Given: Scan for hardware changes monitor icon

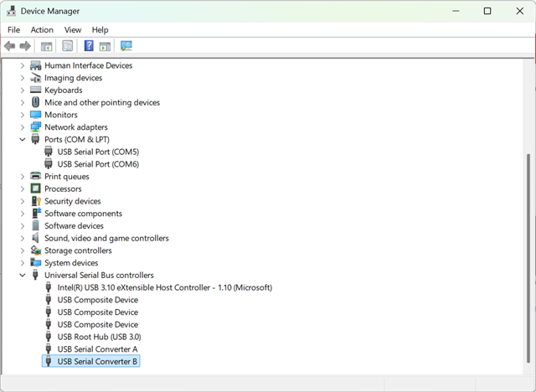Looking at the screenshot, I should click(x=126, y=46).
